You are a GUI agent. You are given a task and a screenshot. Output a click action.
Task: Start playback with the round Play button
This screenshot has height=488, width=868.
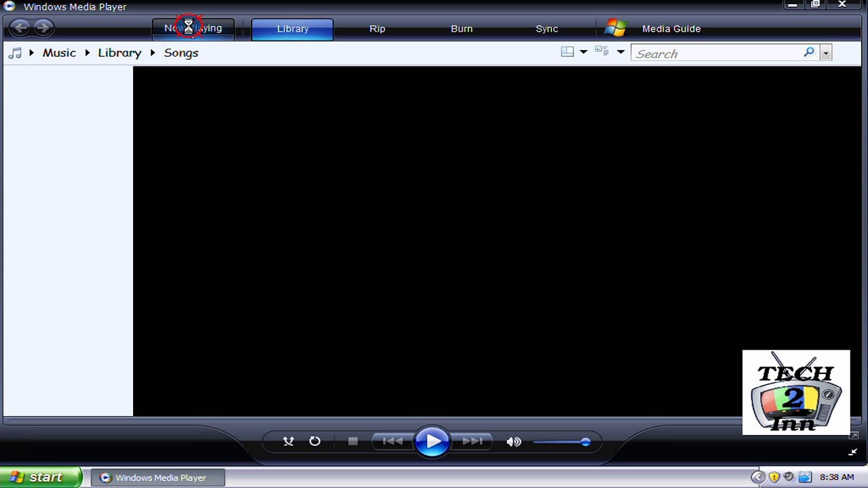click(433, 442)
